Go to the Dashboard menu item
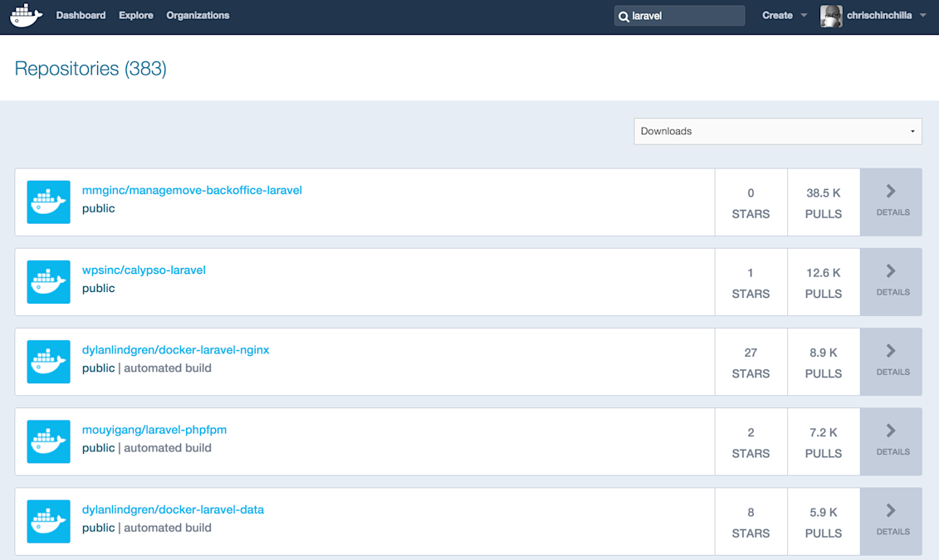Viewport: 939px width, 560px height. click(81, 15)
